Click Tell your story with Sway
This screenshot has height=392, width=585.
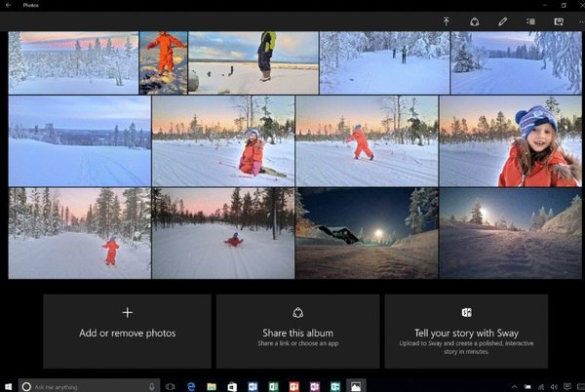click(466, 331)
